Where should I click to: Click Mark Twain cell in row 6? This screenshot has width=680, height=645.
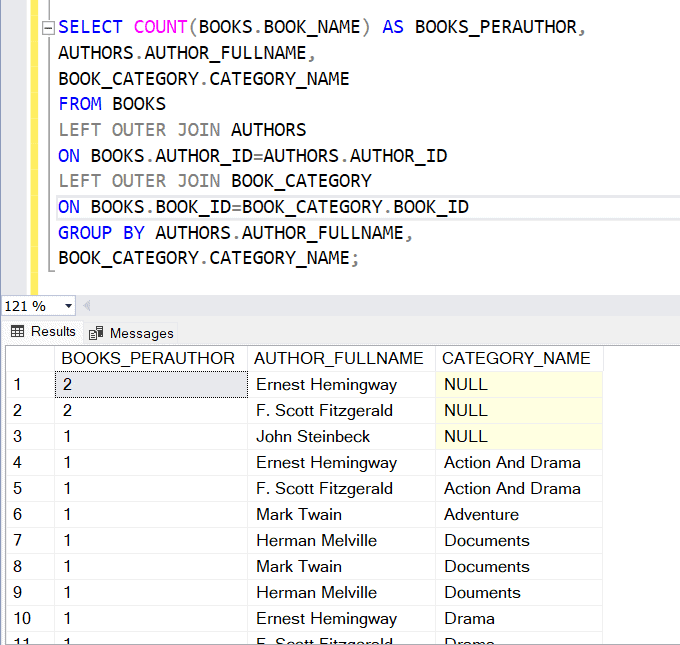pos(341,514)
